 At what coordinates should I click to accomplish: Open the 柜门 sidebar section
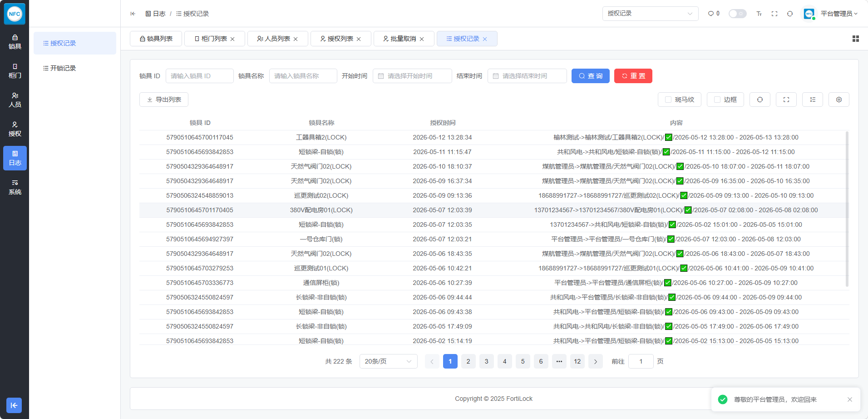(15, 71)
